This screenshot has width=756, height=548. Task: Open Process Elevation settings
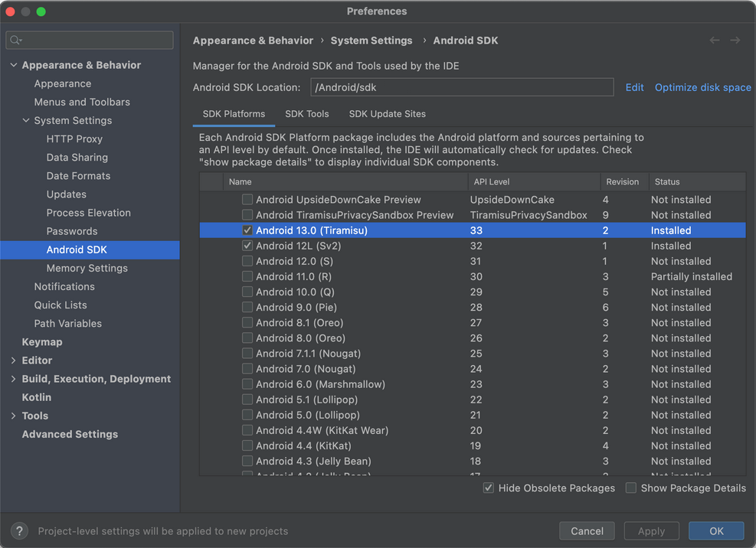(88, 213)
